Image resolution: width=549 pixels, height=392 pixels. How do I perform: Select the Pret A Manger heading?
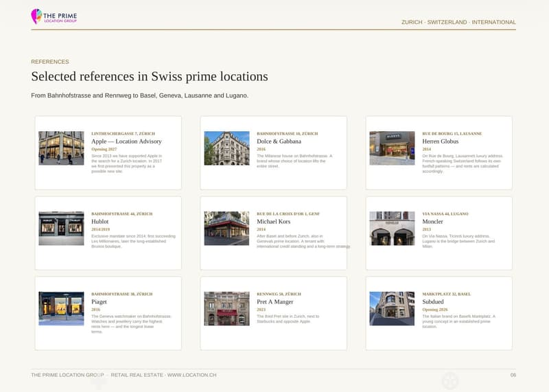(x=275, y=301)
